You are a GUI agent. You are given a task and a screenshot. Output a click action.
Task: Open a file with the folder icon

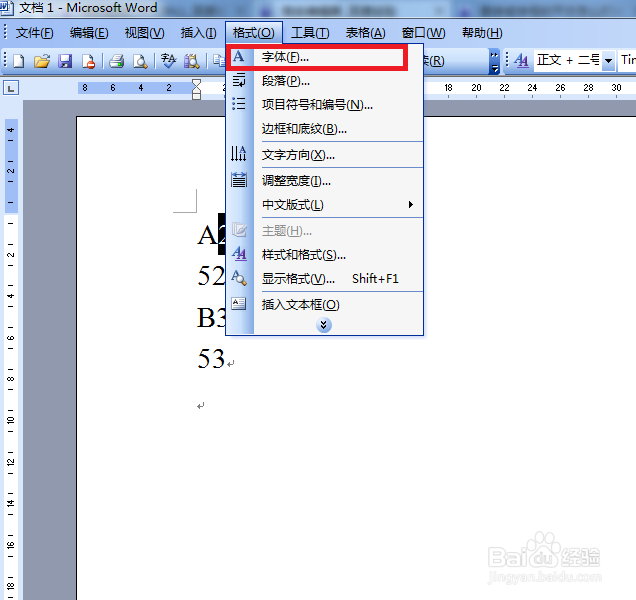point(42,61)
